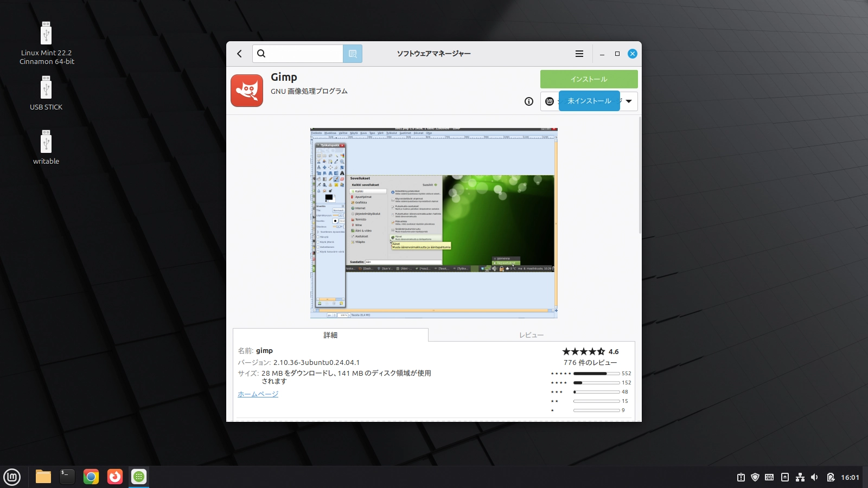868x488 pixels.
Task: Open the Gimp screenshot preview image
Action: [x=434, y=223]
